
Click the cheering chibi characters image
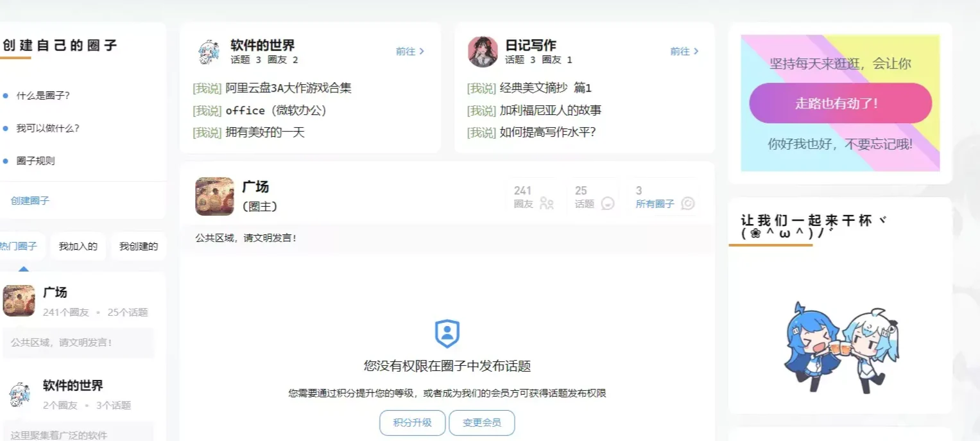pyautogui.click(x=840, y=347)
